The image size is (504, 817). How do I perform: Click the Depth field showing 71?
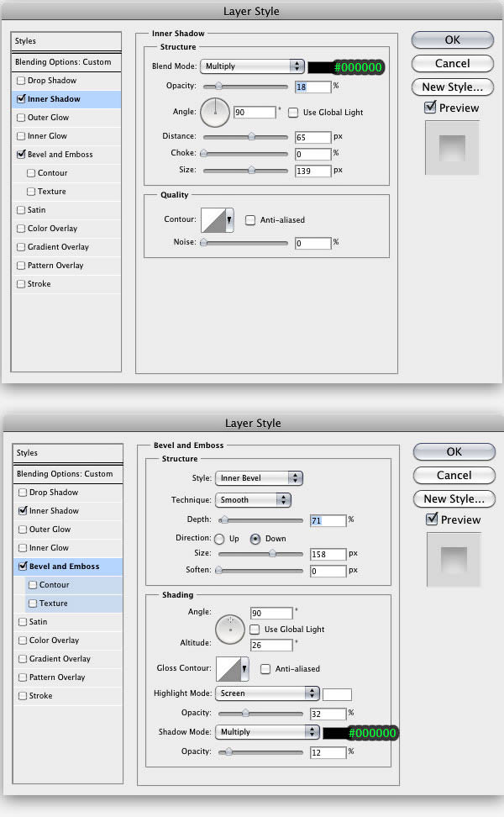(328, 520)
